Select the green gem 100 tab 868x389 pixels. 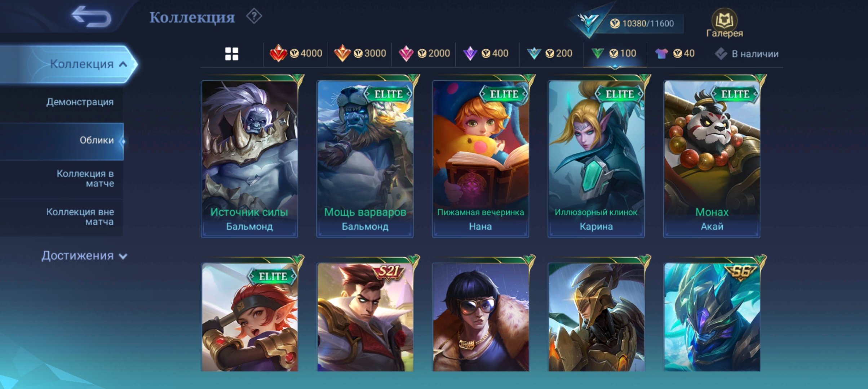click(x=614, y=54)
